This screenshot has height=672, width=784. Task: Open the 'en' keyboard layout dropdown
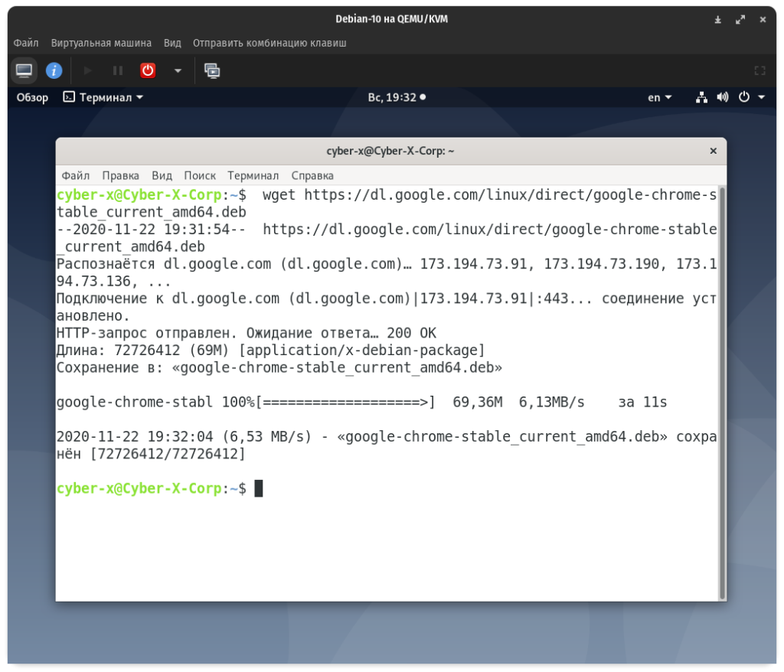click(659, 97)
